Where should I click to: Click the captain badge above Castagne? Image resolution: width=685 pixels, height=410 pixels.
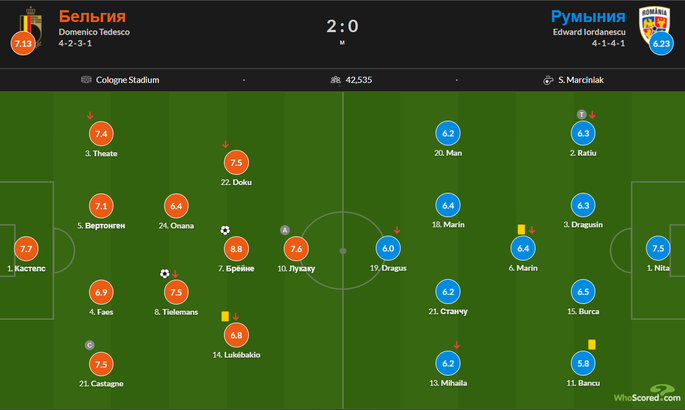pyautogui.click(x=90, y=345)
